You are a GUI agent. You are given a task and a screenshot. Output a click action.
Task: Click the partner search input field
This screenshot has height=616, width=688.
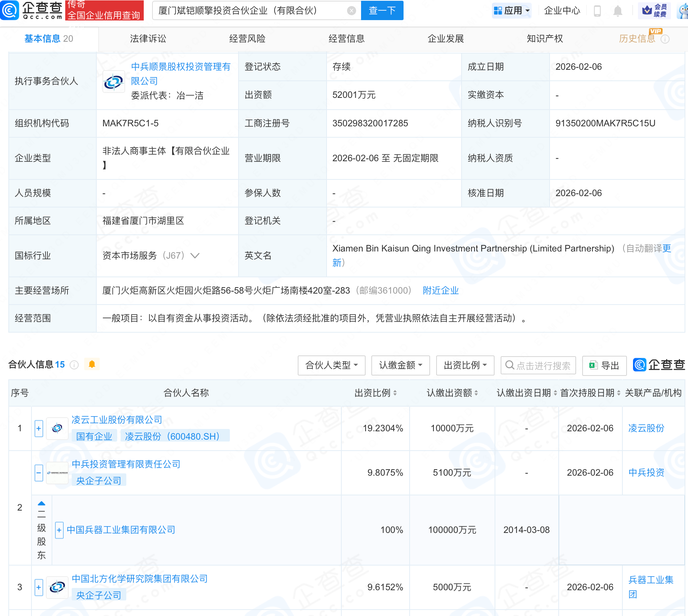pos(542,365)
